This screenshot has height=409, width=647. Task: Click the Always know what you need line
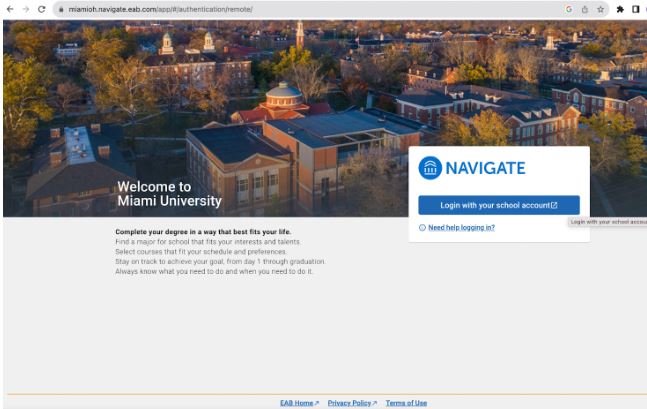(214, 272)
